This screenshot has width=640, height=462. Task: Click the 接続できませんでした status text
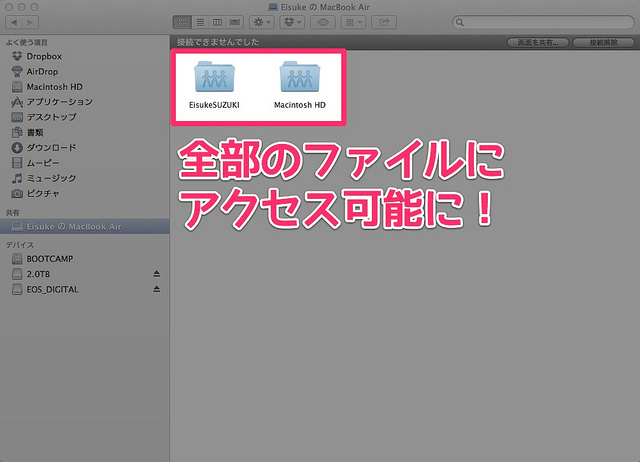[x=218, y=42]
